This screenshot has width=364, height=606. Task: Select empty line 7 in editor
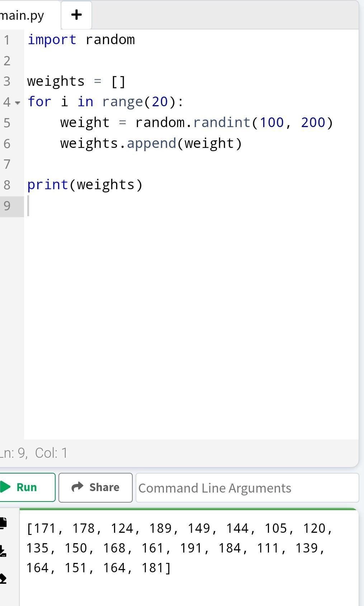coord(191,164)
